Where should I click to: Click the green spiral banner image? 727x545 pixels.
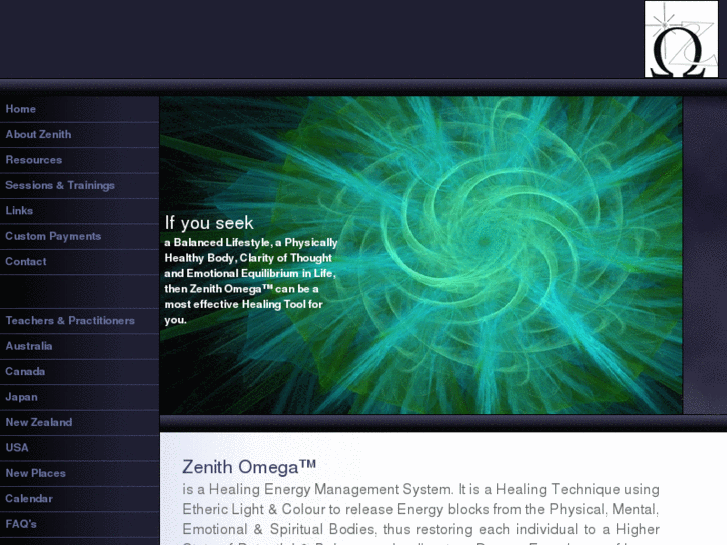(421, 255)
